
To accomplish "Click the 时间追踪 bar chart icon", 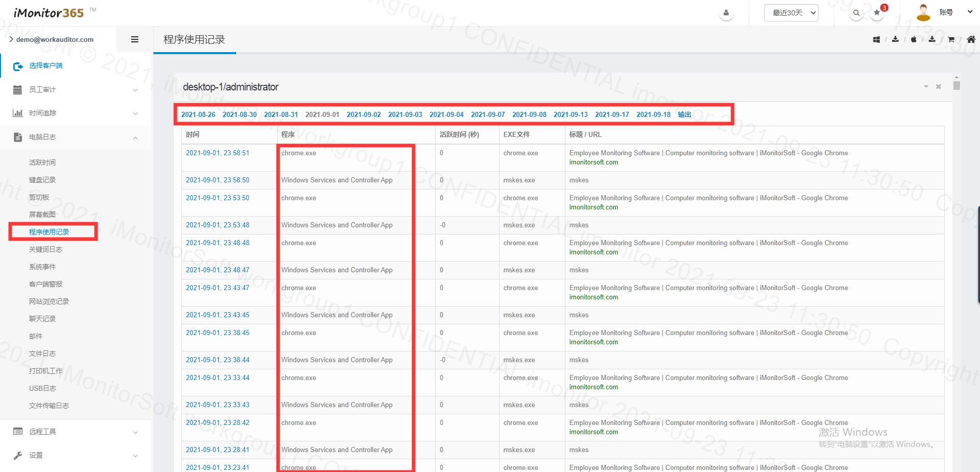I will (17, 113).
